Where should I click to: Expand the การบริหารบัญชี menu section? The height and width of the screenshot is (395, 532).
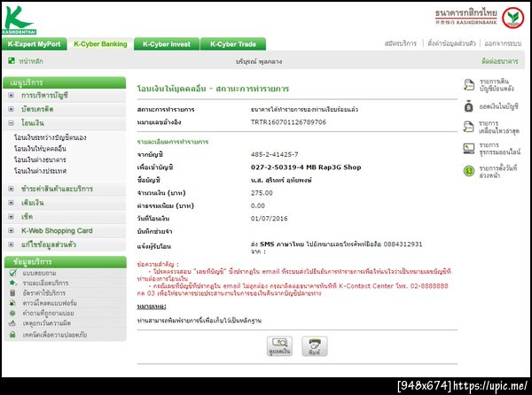pos(11,95)
